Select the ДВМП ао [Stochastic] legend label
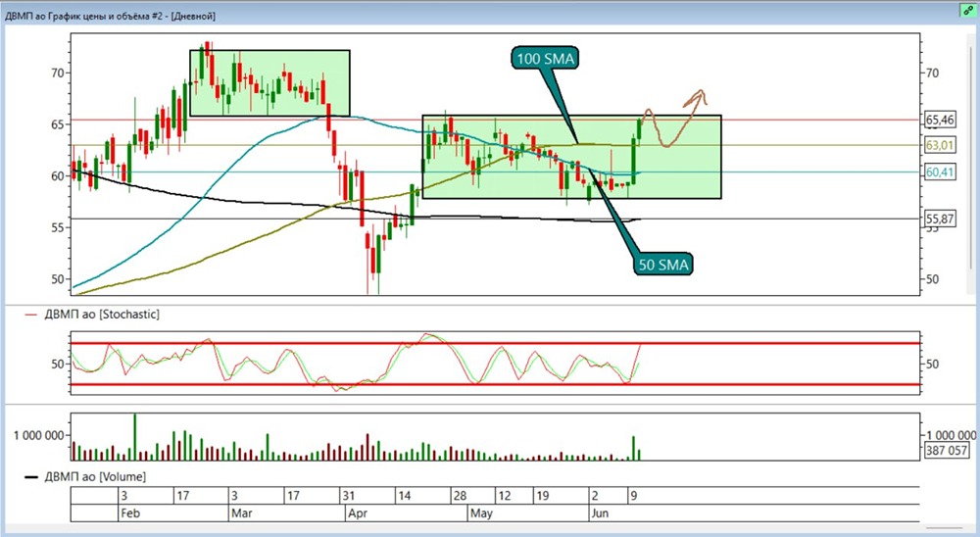 click(x=102, y=315)
